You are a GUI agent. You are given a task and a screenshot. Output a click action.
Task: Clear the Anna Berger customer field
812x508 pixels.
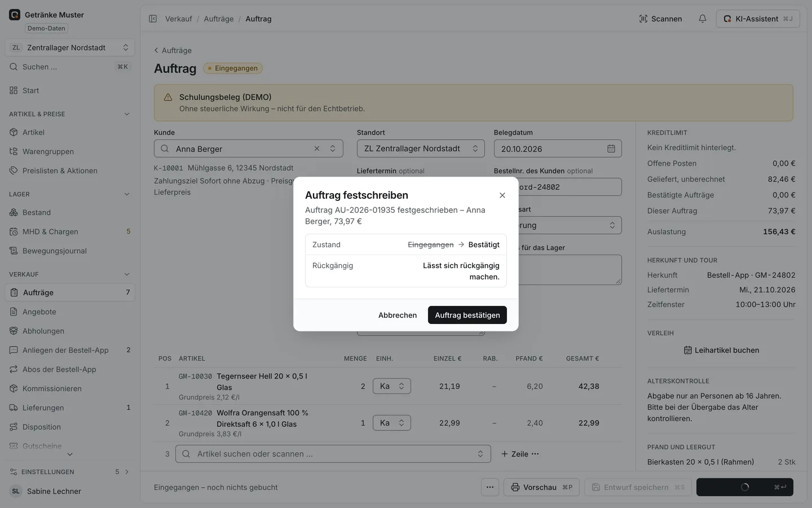point(317,148)
